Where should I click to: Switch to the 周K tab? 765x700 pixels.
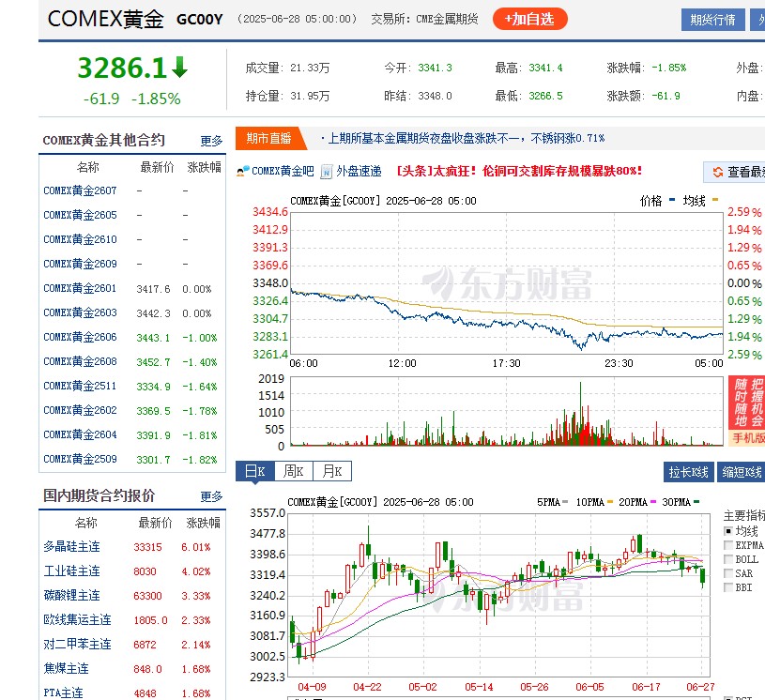[293, 471]
